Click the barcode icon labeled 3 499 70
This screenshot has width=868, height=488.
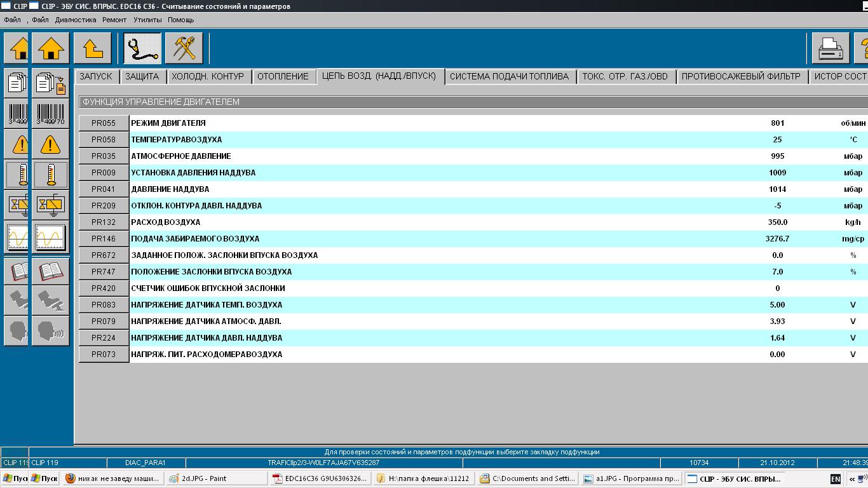tap(50, 114)
